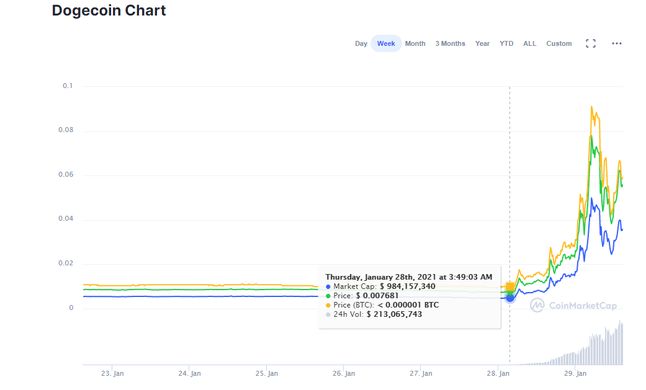Switch chart range to Day

(x=361, y=44)
